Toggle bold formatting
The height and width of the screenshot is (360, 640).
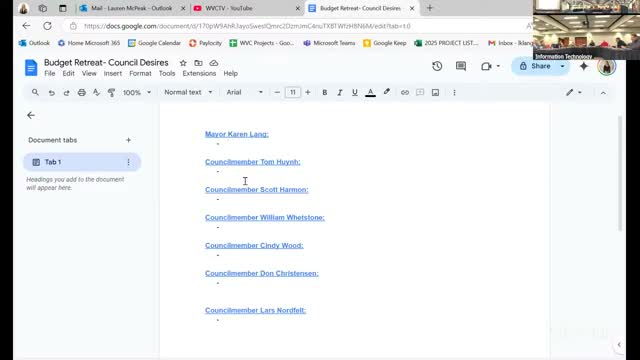[324, 93]
